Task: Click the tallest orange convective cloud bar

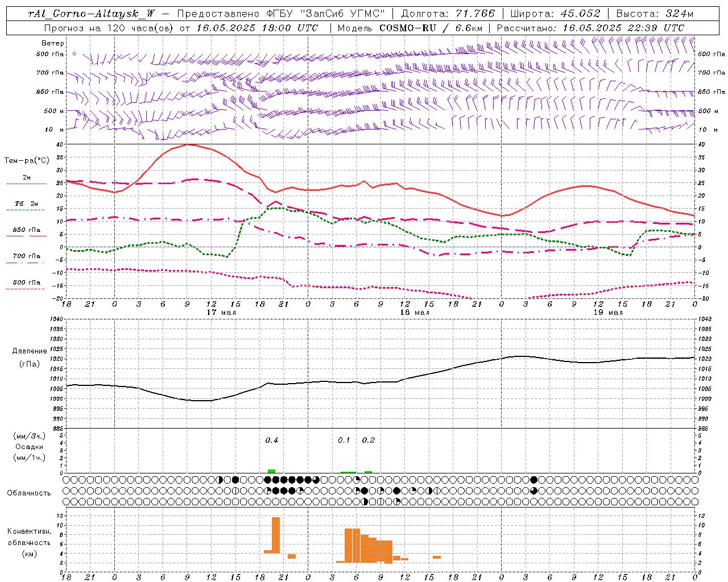Action: coord(276,535)
